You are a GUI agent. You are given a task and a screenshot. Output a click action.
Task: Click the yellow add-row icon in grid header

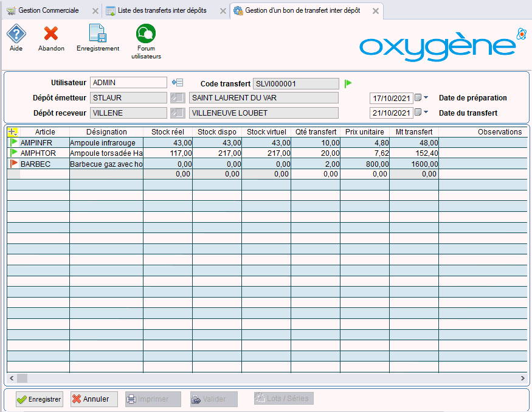[x=13, y=131]
